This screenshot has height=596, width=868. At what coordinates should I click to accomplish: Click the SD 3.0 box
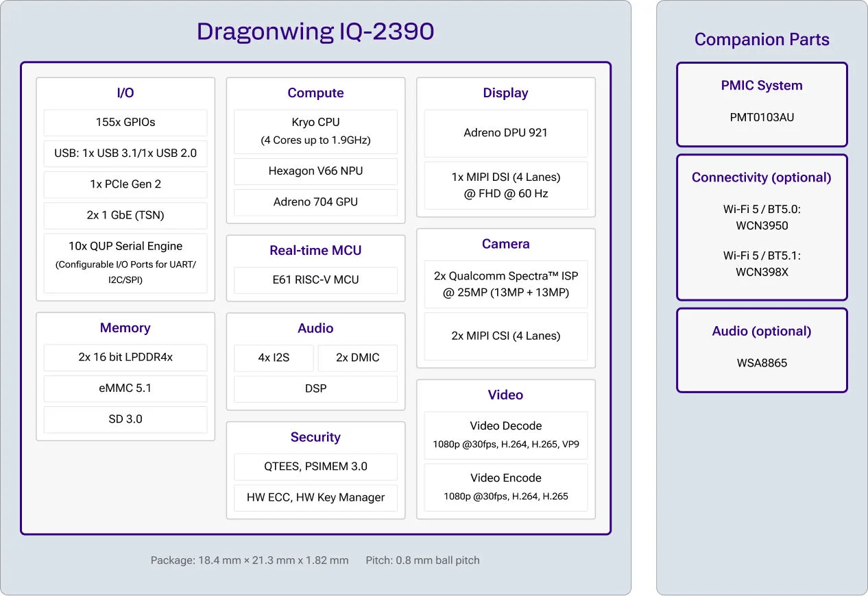click(x=125, y=419)
